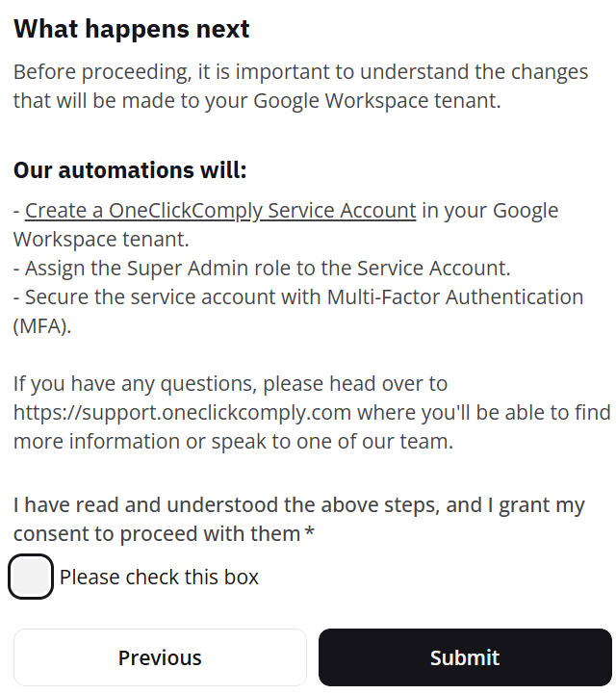The width and height of the screenshot is (616, 694).
Task: Click the 'Please check this box' label
Action: (159, 578)
